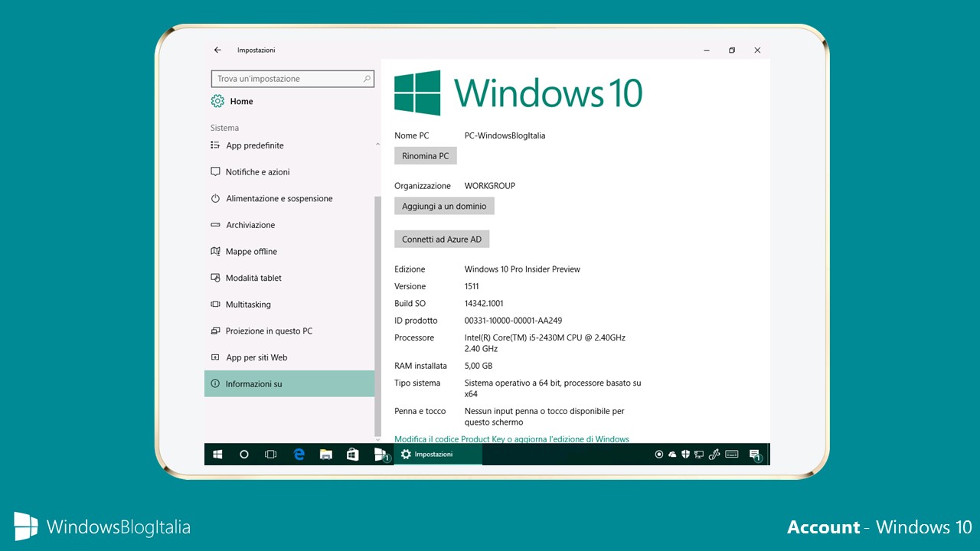Go back with the Impostazioni back arrow
Image resolution: width=980 pixels, height=551 pixels.
[217, 50]
